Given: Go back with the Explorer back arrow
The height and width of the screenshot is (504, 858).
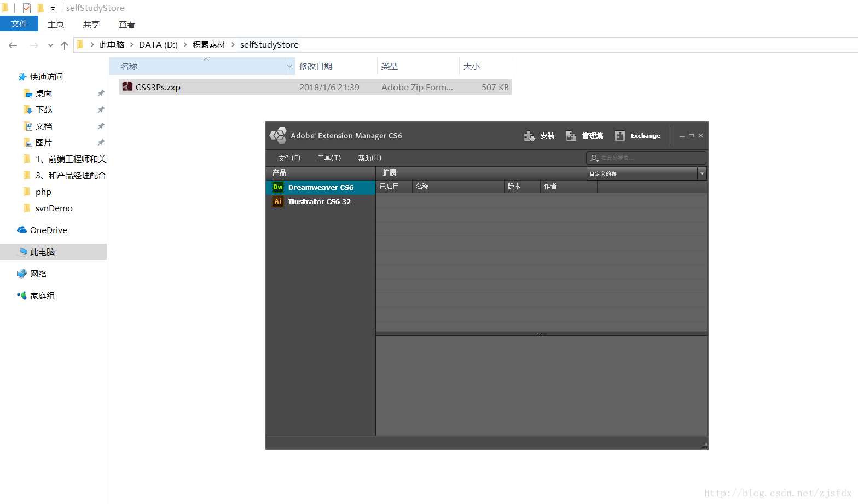Looking at the screenshot, I should click(x=13, y=45).
